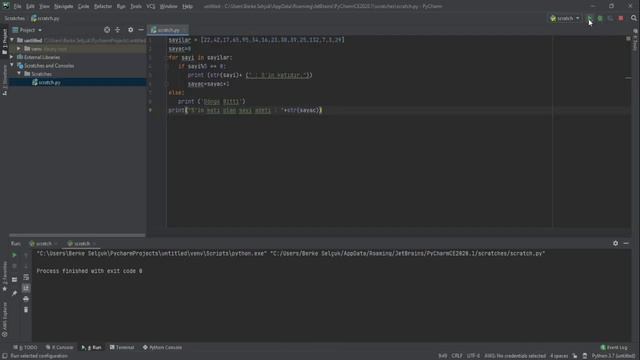This screenshot has height=360, width=640.
Task: Open the Edit menu
Action: 31,7
